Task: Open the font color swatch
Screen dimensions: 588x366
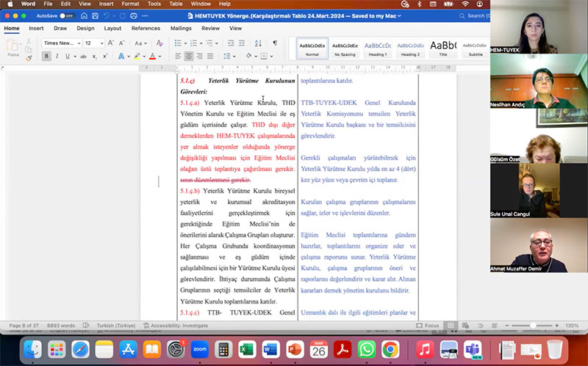Action: (x=153, y=56)
